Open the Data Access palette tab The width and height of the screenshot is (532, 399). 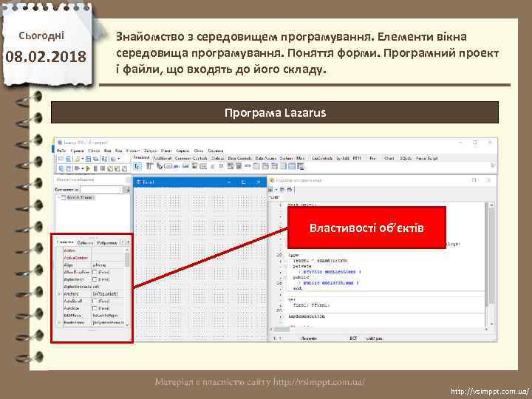266,158
